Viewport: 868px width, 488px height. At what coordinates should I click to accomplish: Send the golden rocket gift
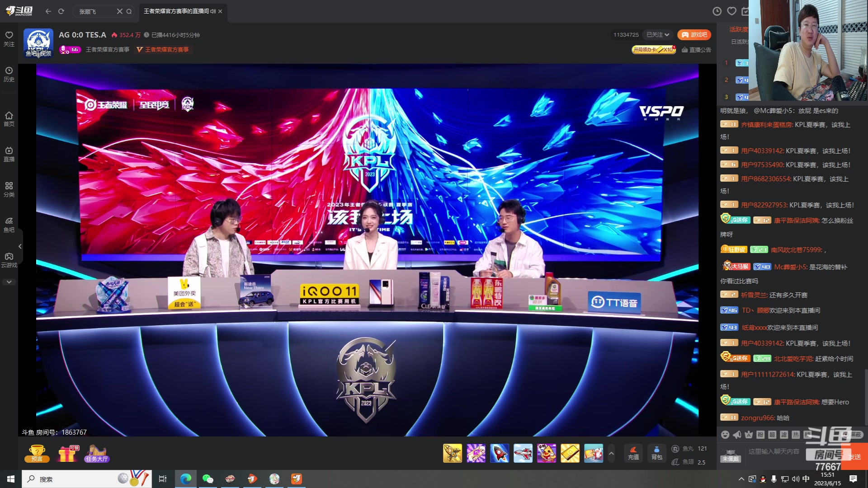pyautogui.click(x=453, y=453)
